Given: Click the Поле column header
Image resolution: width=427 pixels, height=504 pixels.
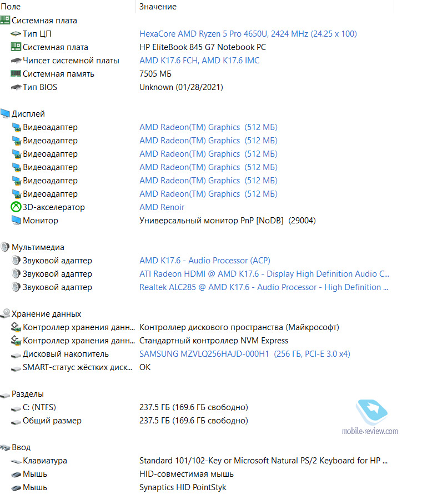Looking at the screenshot, I should (11, 7).
